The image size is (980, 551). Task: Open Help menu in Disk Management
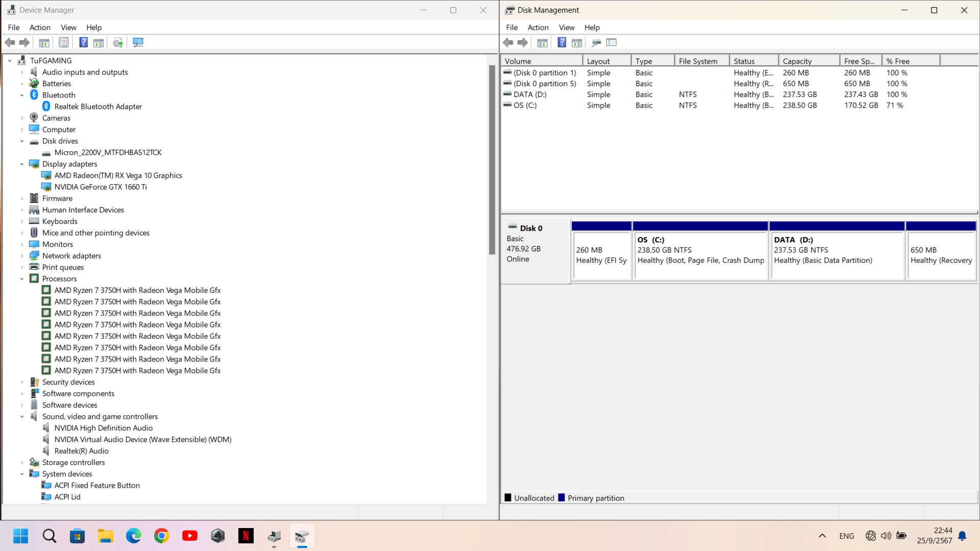(x=592, y=28)
